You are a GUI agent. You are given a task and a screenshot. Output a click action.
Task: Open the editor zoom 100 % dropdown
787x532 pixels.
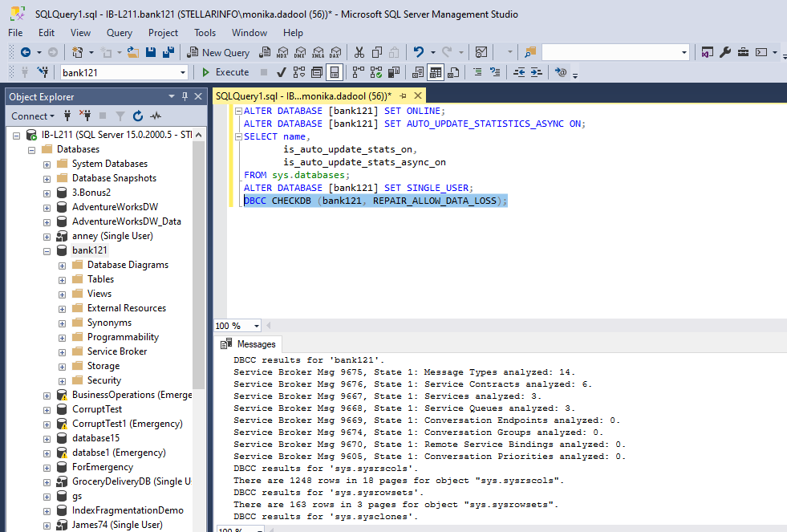[x=257, y=326]
